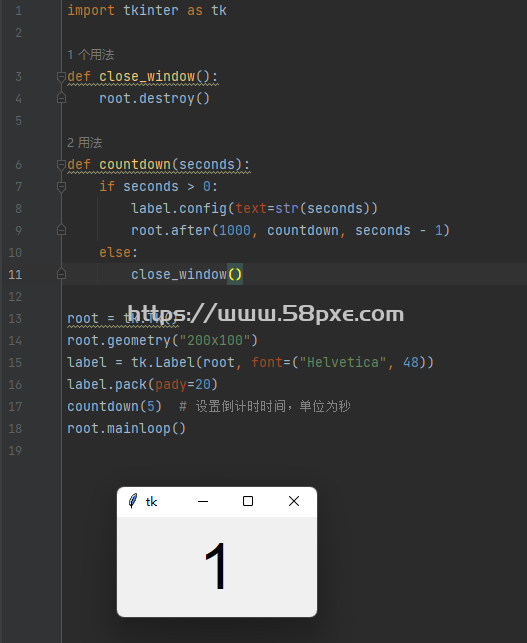527x643 pixels.
Task: Open the '2 用法' usages hint
Action: 84,143
